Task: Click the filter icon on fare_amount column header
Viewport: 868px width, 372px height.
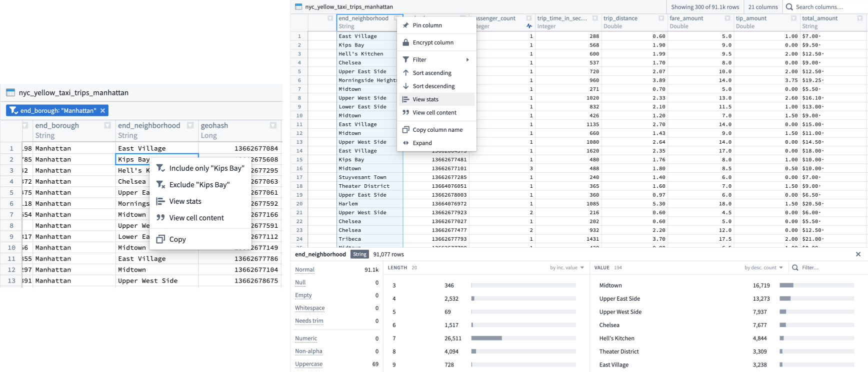Action: [727, 18]
